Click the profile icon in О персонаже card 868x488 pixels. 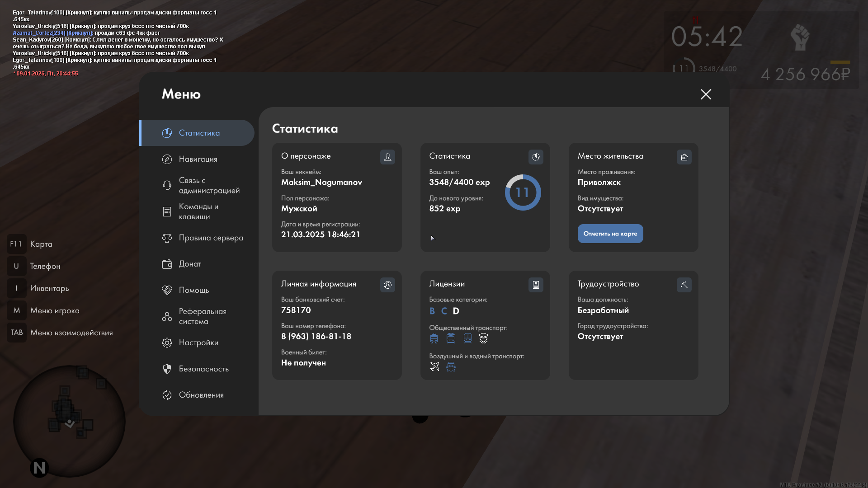pyautogui.click(x=387, y=157)
